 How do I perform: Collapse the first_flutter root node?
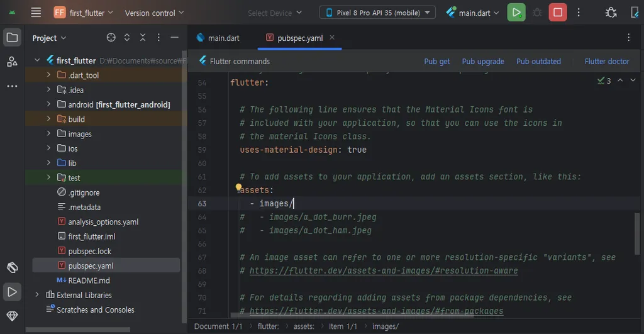(x=37, y=60)
